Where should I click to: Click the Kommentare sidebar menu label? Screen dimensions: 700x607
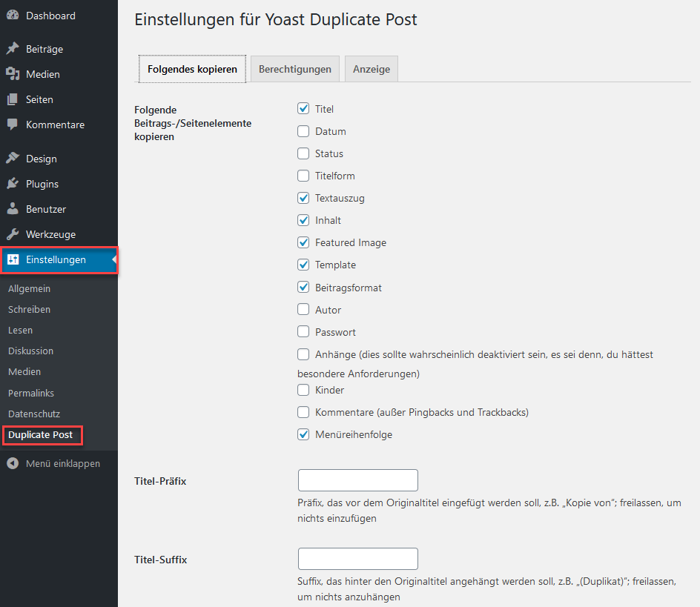tap(55, 125)
